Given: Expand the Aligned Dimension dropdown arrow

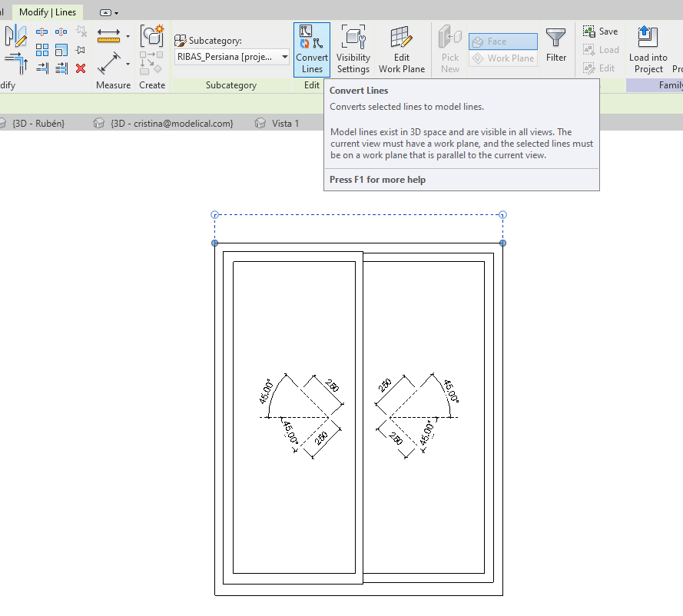Looking at the screenshot, I should pyautogui.click(x=128, y=64).
